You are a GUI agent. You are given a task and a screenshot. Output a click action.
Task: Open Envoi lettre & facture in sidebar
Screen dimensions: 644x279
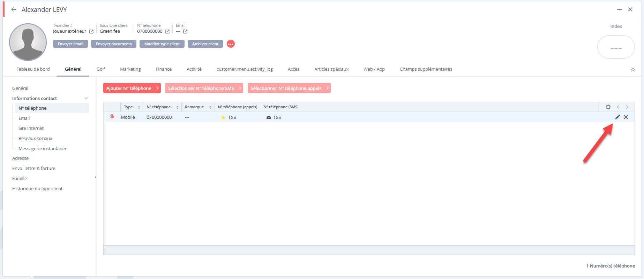(x=33, y=168)
